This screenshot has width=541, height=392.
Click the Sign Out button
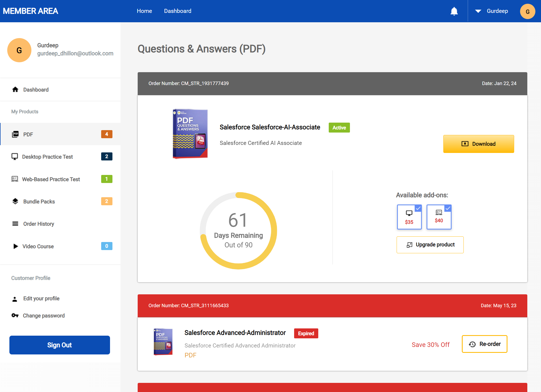point(60,345)
